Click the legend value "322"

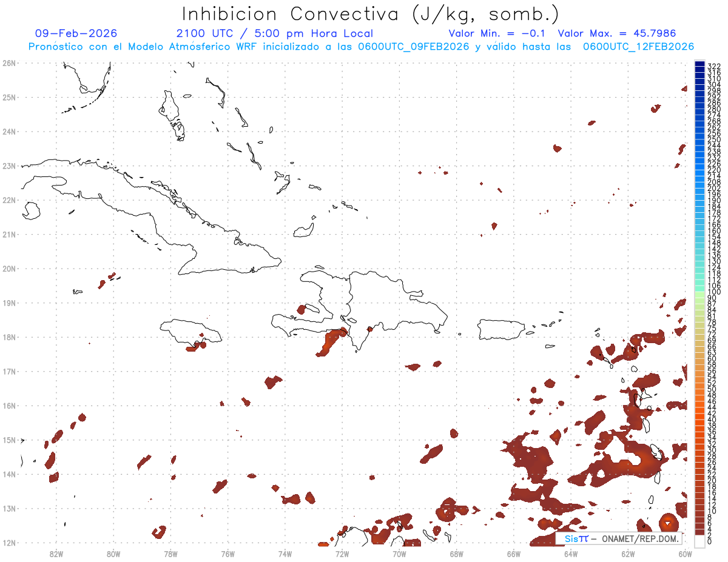(714, 65)
